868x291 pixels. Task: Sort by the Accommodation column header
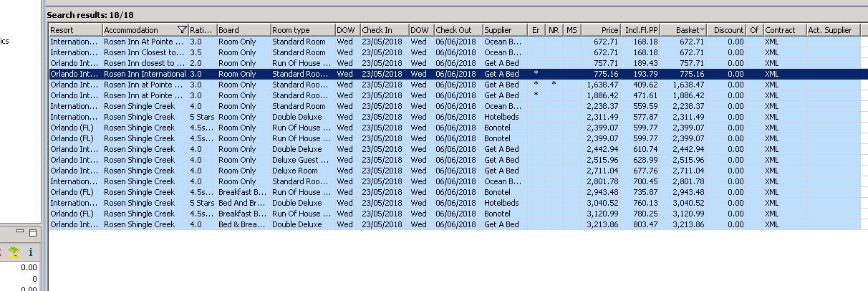coord(145,30)
